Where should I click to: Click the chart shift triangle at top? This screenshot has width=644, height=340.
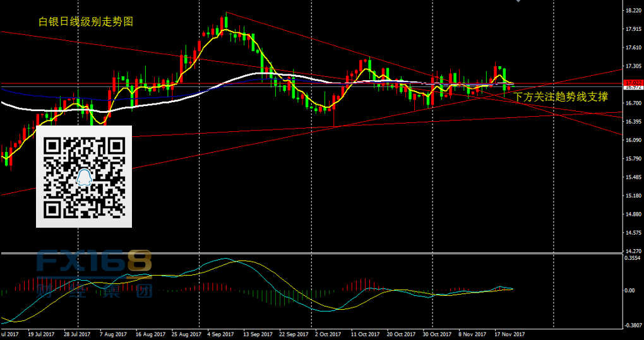click(x=518, y=2)
